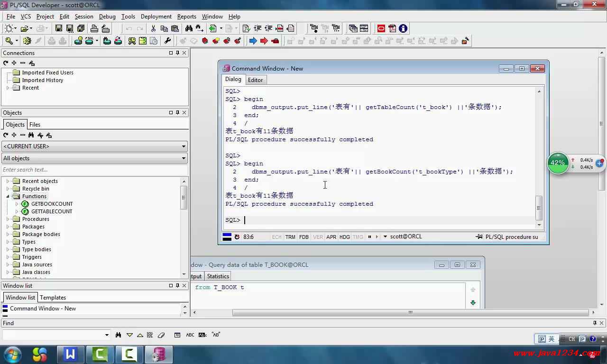The height and width of the screenshot is (364, 607).
Task: Click the blue right arrow toolbar icon
Action: [253, 41]
